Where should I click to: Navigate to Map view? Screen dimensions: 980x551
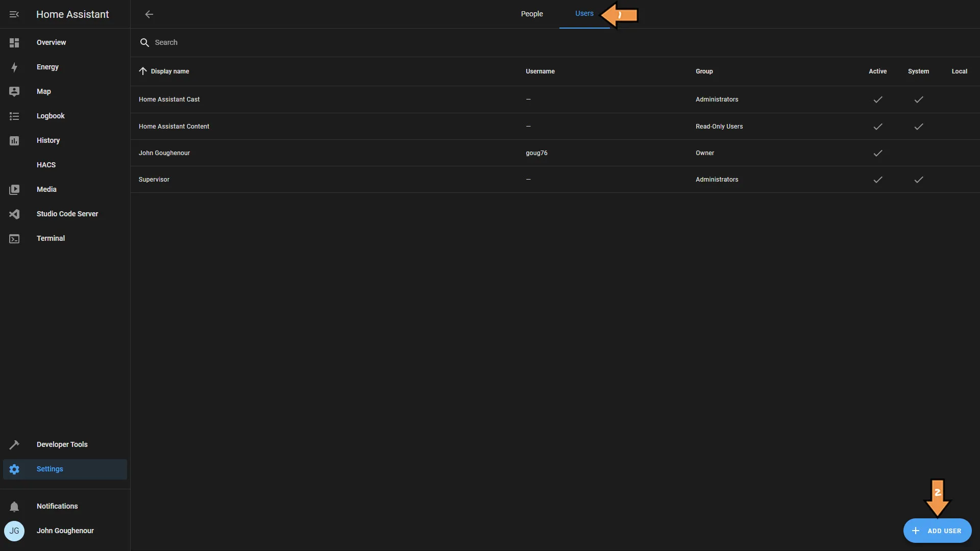click(44, 91)
